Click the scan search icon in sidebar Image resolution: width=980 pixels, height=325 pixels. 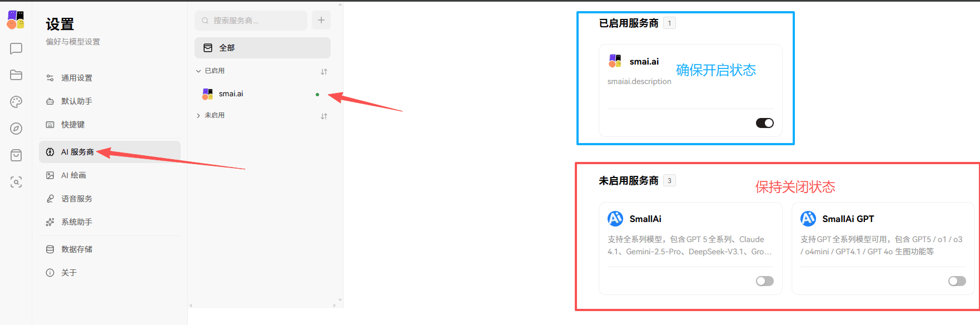point(16,182)
